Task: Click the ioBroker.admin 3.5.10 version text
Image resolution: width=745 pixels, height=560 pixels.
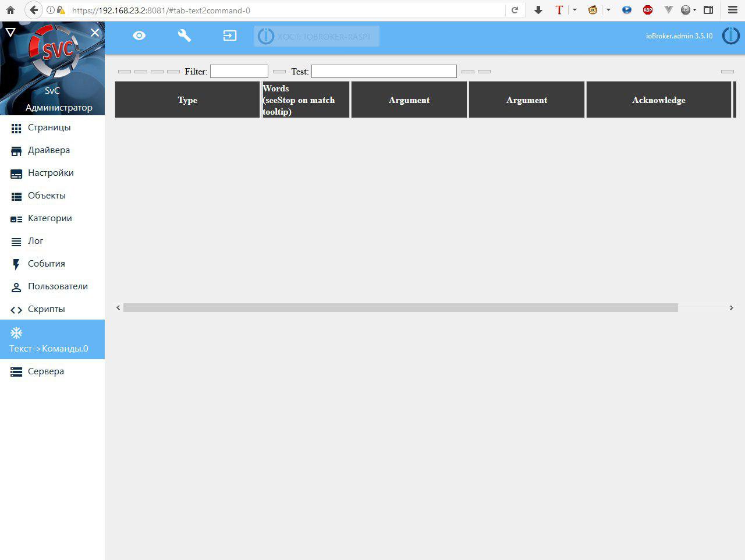Action: [x=679, y=36]
